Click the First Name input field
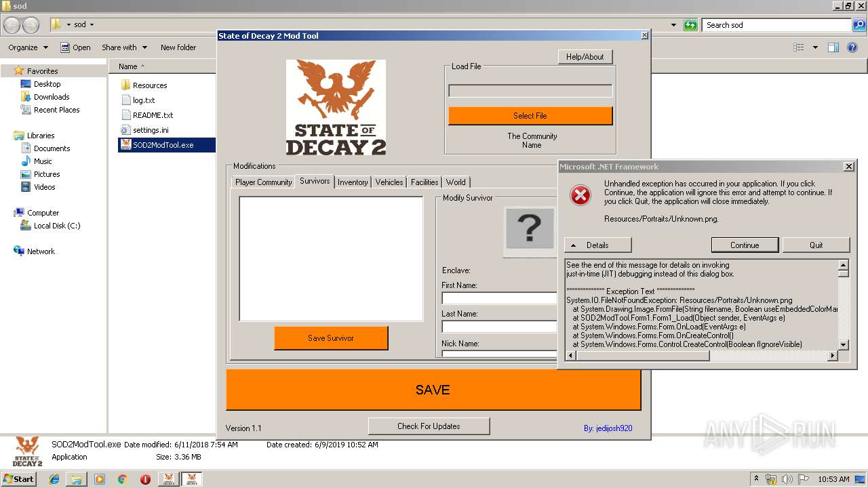This screenshot has width=868, height=488. pyautogui.click(x=499, y=298)
